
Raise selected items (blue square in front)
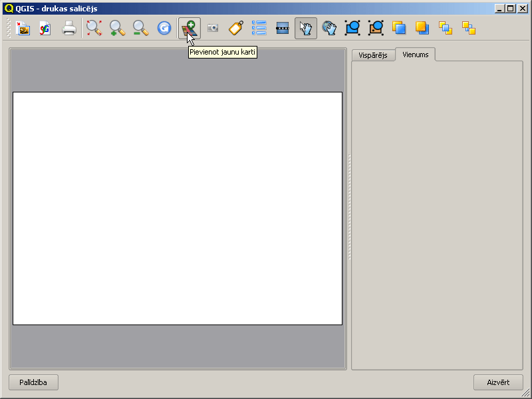click(399, 28)
